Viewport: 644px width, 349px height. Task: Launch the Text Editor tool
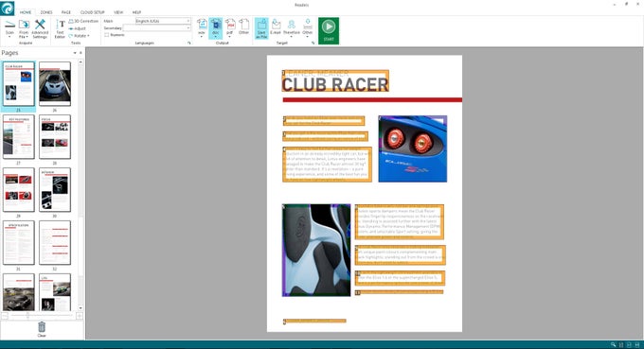60,28
